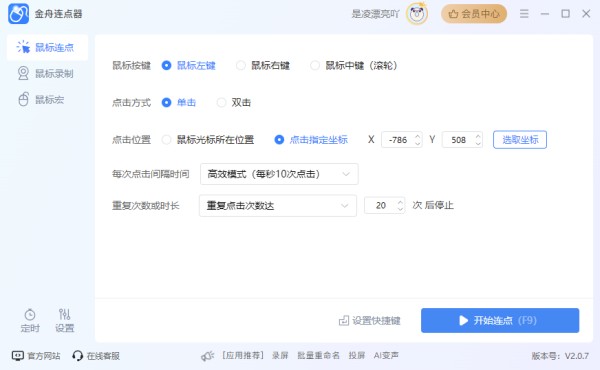This screenshot has height=370, width=600.
Task: Click the [应用推荐] label
Action: tap(243, 356)
